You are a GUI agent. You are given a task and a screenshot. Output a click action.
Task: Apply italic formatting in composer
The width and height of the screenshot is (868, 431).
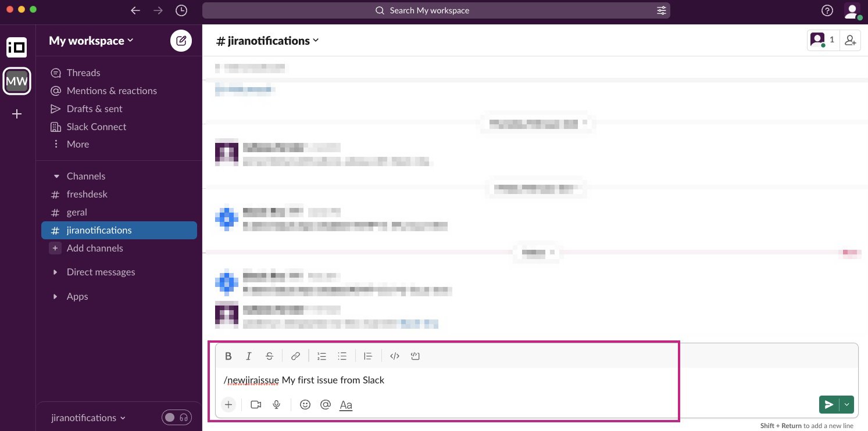[x=249, y=356]
